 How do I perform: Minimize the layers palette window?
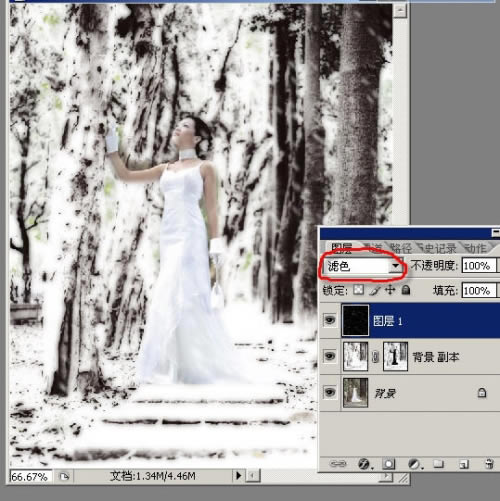(x=496, y=233)
